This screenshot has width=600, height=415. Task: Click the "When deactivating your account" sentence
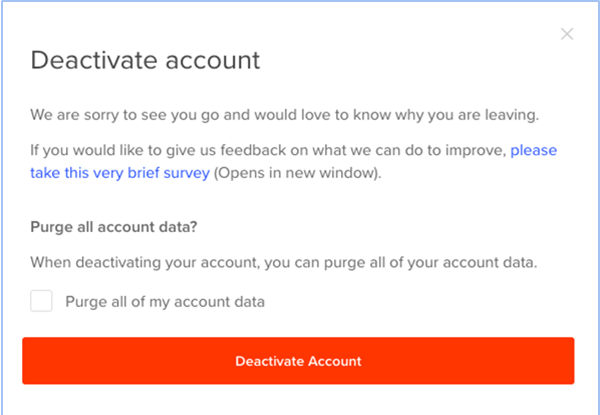[150, 263]
